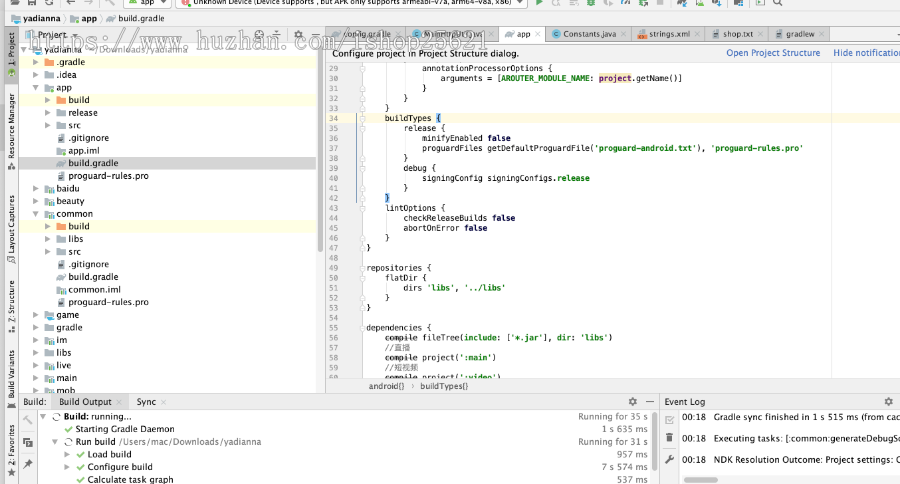Click the green Run app button
The image size is (900, 484).
[x=539, y=3]
